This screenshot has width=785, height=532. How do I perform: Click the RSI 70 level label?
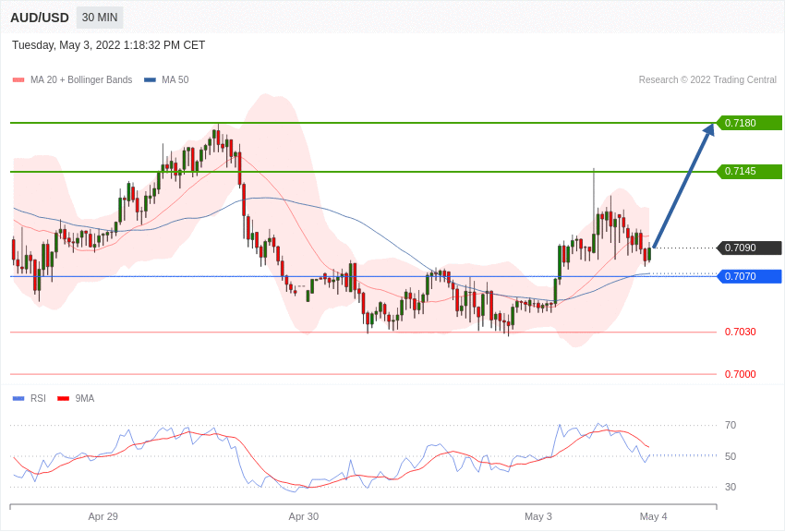(x=731, y=425)
